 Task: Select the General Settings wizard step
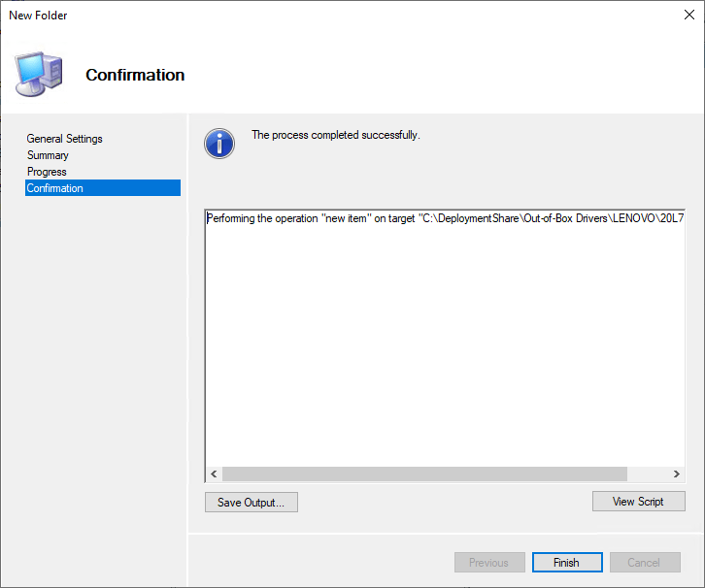point(64,139)
